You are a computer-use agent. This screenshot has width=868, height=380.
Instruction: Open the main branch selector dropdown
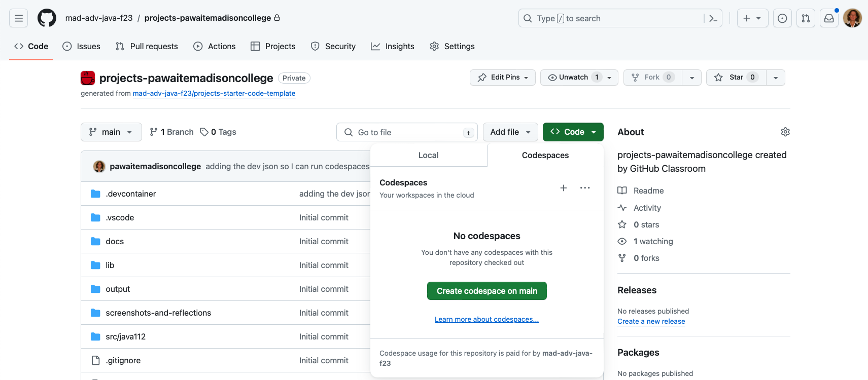(x=111, y=132)
